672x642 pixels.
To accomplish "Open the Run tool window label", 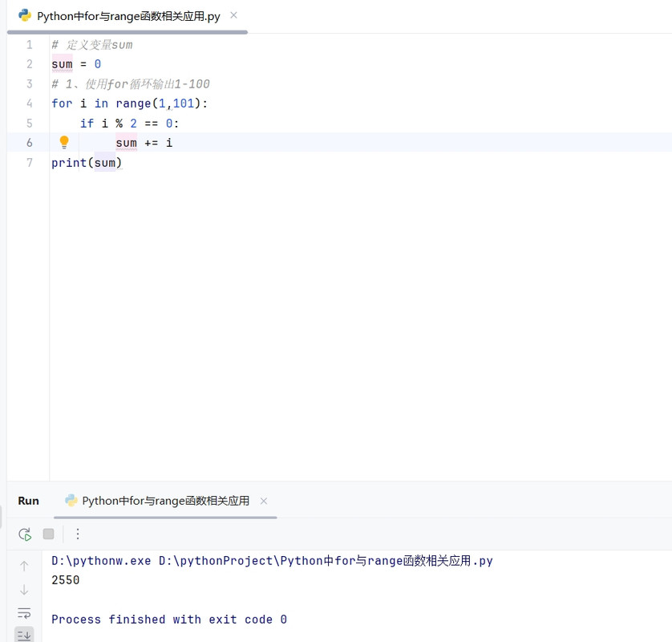I will (28, 501).
